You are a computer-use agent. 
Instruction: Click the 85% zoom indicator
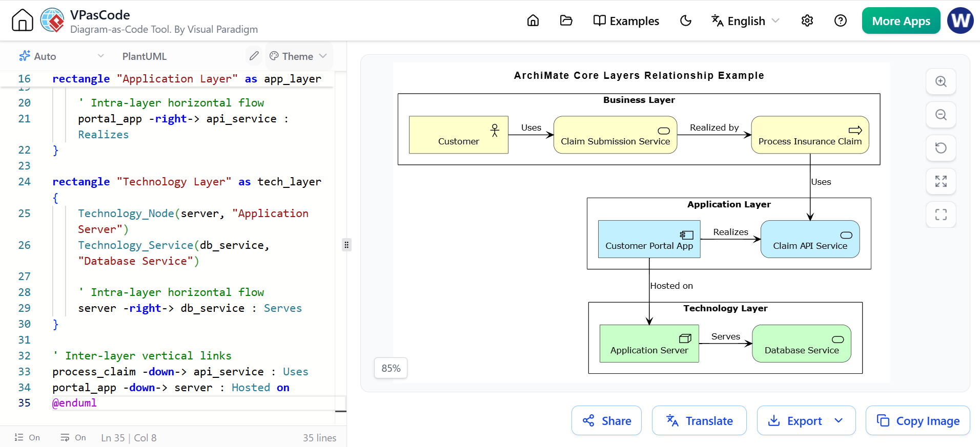point(391,368)
